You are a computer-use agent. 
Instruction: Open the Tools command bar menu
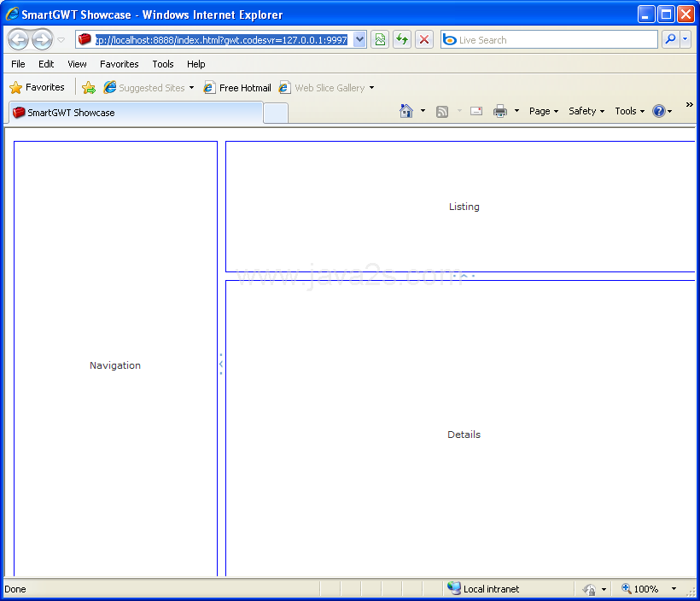(x=630, y=111)
